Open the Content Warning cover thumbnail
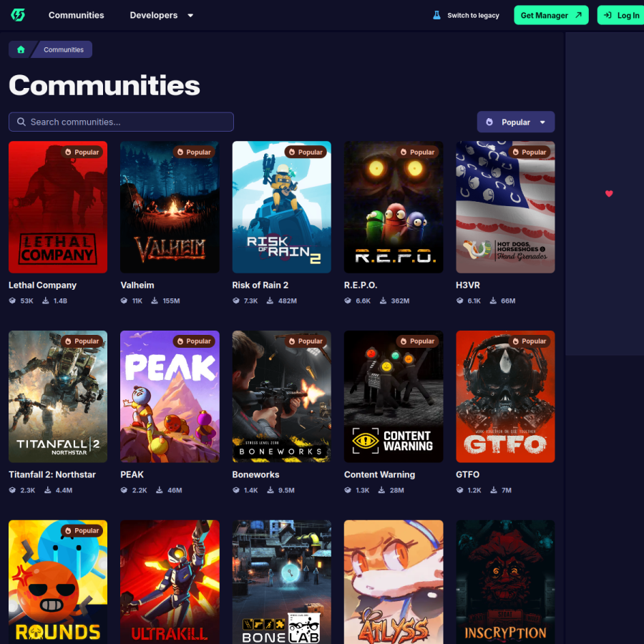 (x=394, y=396)
